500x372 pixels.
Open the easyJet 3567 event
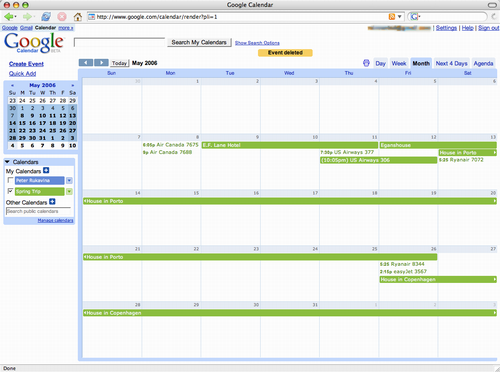click(x=403, y=272)
